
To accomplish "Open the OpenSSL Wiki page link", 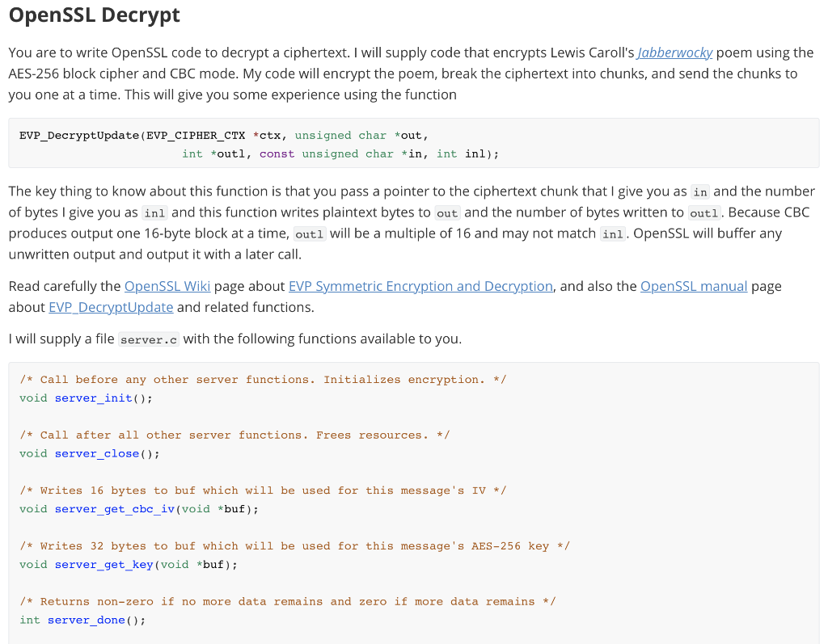I will click(x=167, y=286).
